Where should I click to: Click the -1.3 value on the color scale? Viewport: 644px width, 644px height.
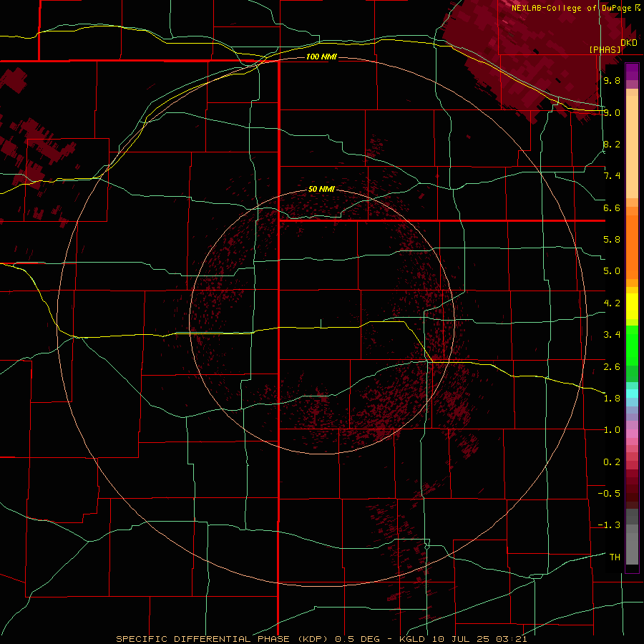click(x=609, y=525)
